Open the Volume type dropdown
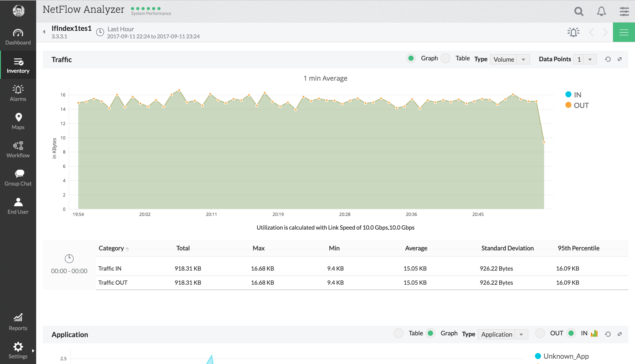This screenshot has width=635, height=364. pyautogui.click(x=510, y=59)
